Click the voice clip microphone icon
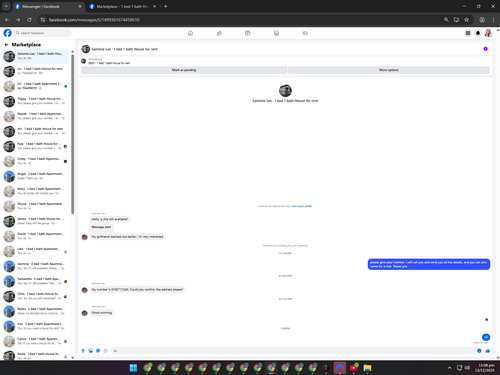Screen dimensions: 500x375 coord(83,351)
